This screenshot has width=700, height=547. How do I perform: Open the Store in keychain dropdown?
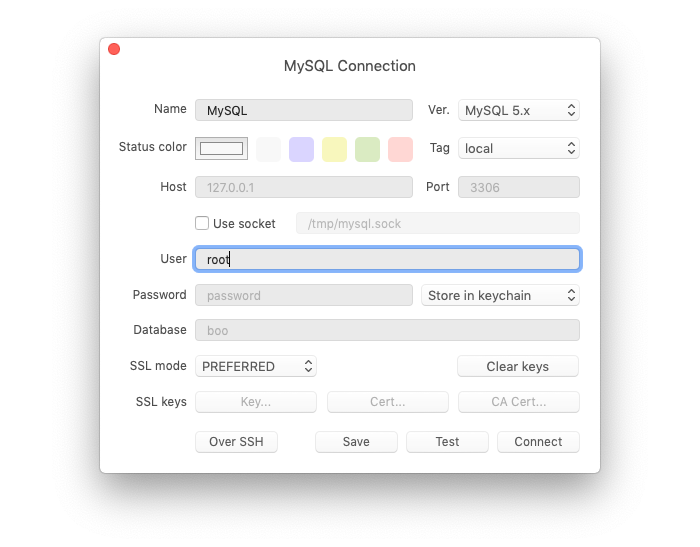(500, 295)
